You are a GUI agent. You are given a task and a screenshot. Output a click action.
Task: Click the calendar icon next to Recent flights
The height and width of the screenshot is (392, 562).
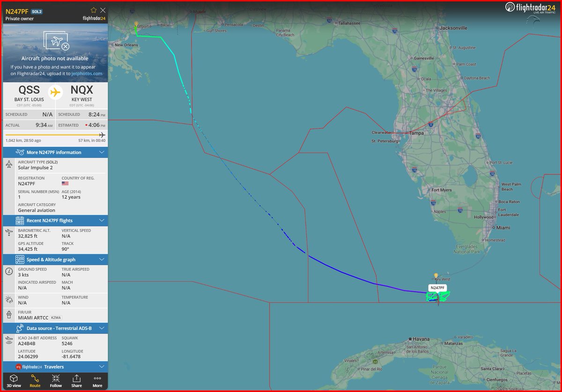[20, 220]
